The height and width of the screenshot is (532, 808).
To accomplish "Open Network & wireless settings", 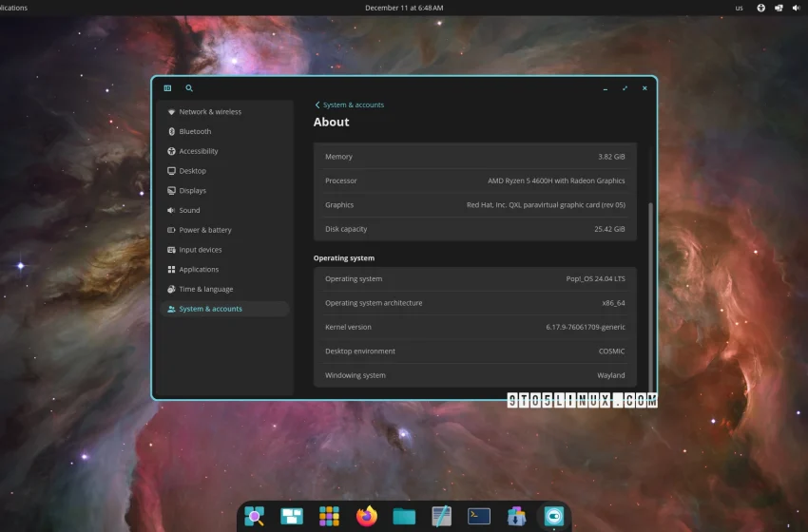I will coord(224,112).
